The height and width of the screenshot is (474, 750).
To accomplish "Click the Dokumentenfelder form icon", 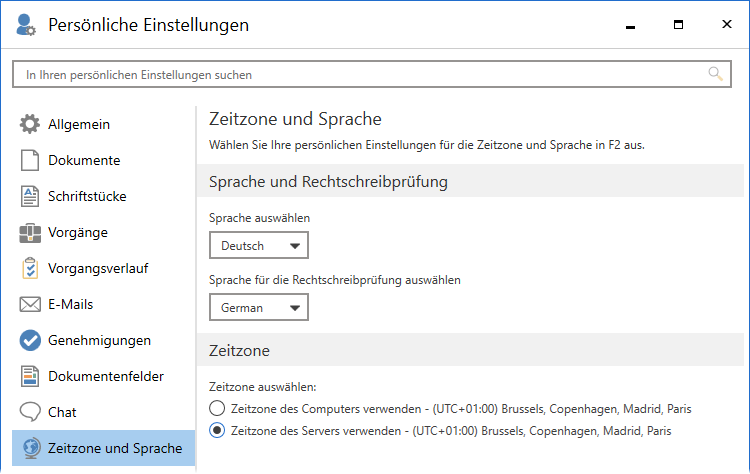I will point(30,376).
